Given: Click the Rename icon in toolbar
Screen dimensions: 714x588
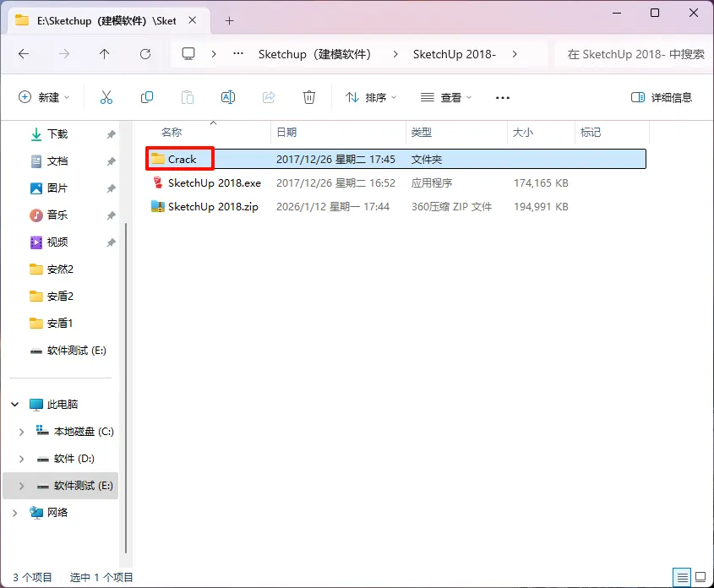Looking at the screenshot, I should pos(227,97).
